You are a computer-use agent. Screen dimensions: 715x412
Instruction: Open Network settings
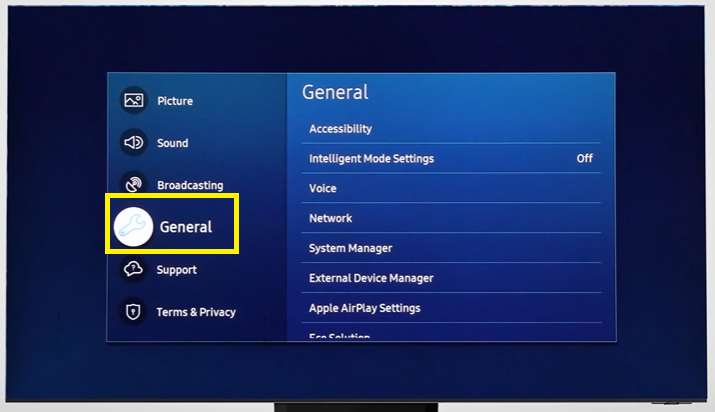pyautogui.click(x=451, y=218)
